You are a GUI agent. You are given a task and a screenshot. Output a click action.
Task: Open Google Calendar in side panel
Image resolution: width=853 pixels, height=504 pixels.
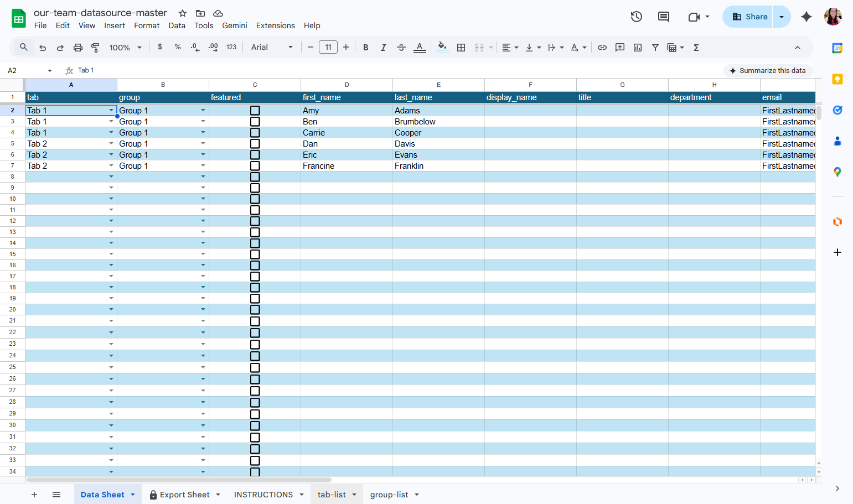coord(838,48)
